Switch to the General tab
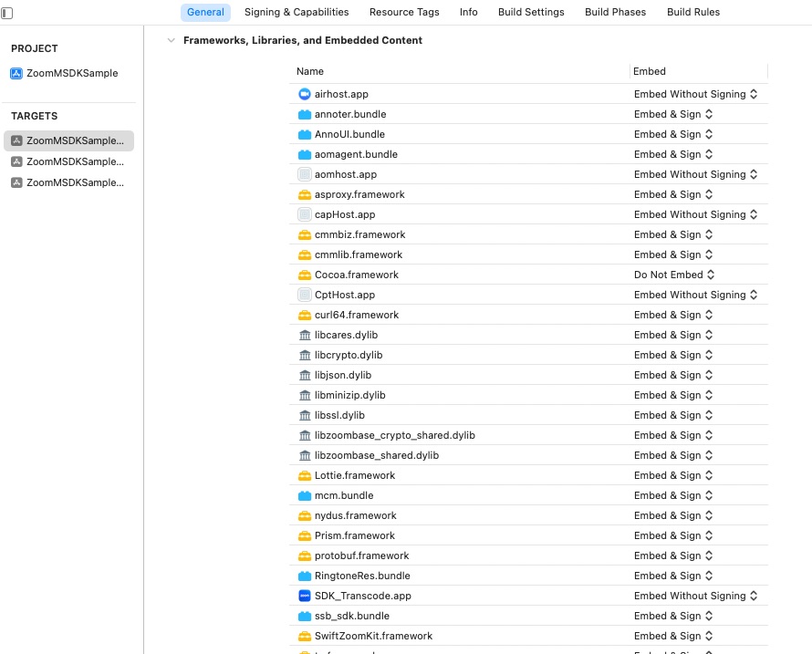The width and height of the screenshot is (812, 654). [x=205, y=13]
